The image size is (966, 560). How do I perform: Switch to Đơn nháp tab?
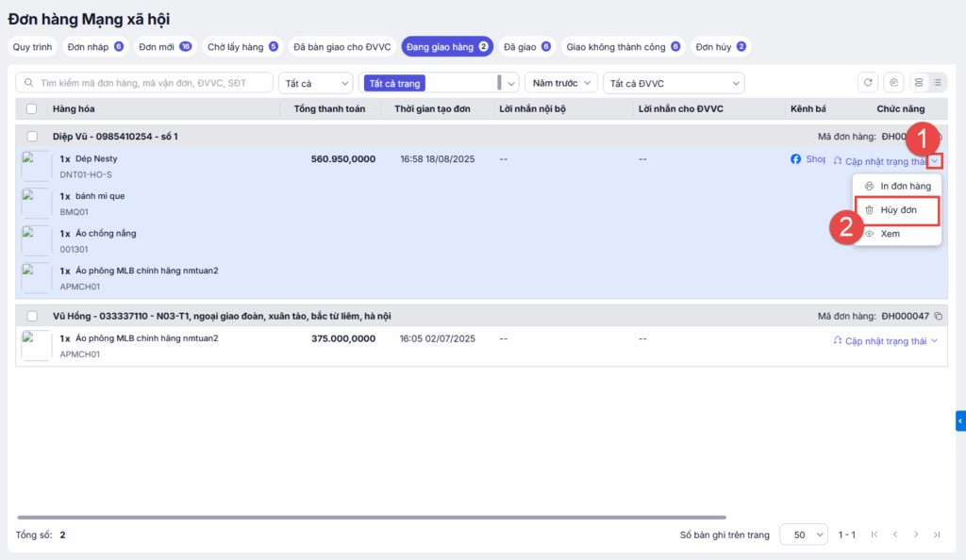coord(95,47)
